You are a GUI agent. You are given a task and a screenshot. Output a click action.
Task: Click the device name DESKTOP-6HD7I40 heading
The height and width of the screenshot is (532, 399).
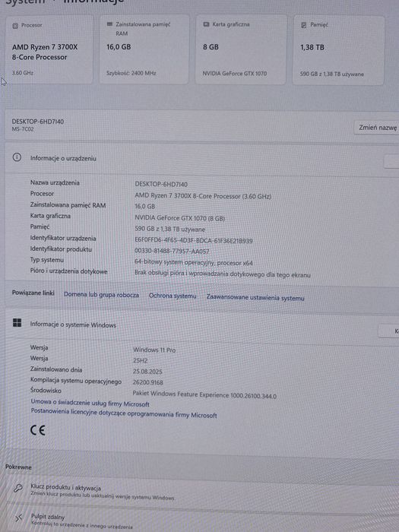(x=38, y=122)
